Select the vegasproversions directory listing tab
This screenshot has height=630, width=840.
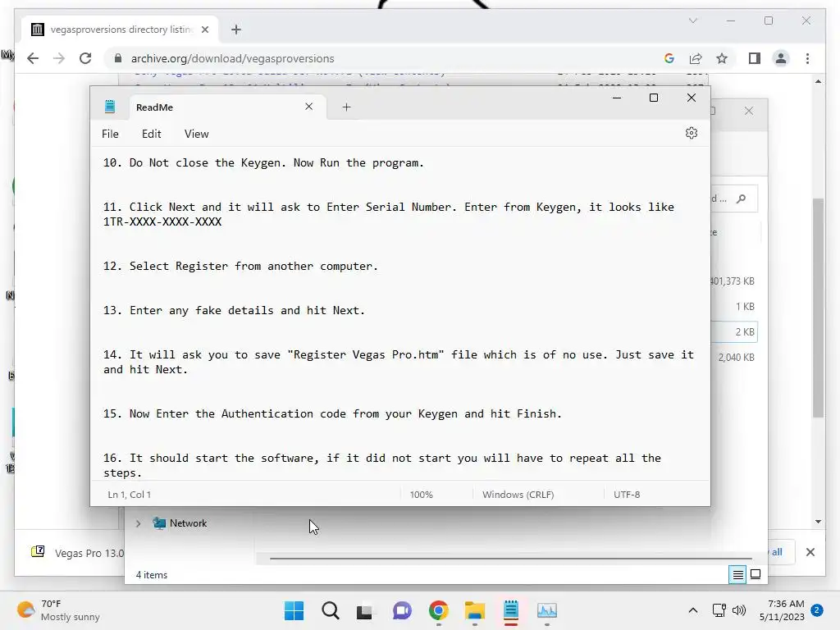click(x=121, y=30)
